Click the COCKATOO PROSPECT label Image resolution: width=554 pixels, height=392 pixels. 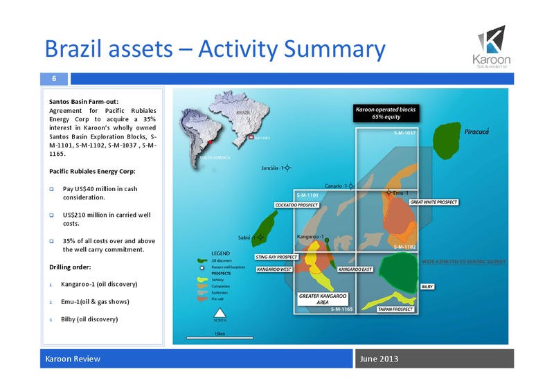(297, 205)
